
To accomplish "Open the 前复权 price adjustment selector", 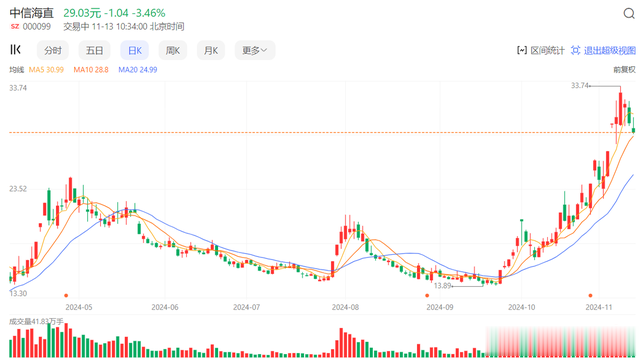I will 624,70.
